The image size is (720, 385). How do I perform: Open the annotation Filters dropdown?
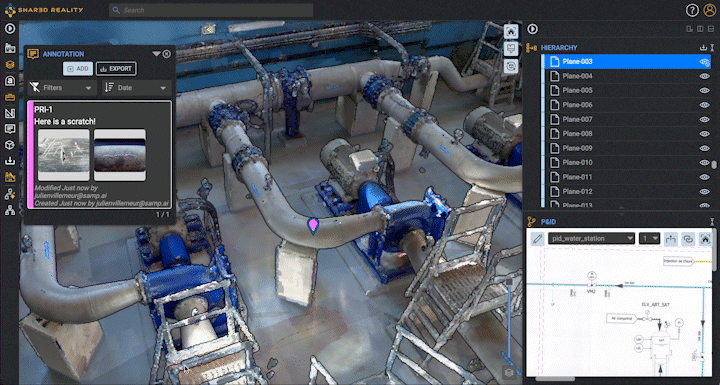click(62, 88)
